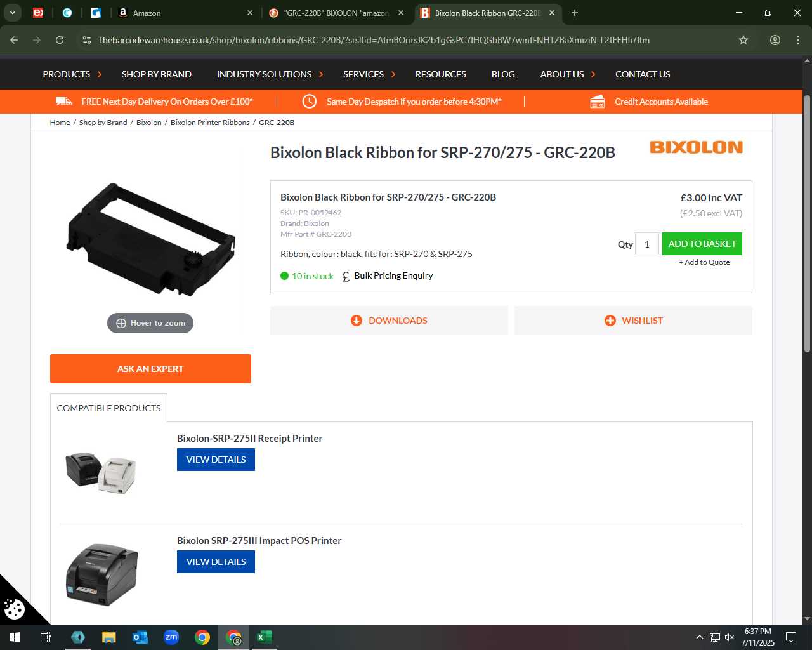812x650 pixels.
Task: Click Add to Quote link
Action: point(704,262)
